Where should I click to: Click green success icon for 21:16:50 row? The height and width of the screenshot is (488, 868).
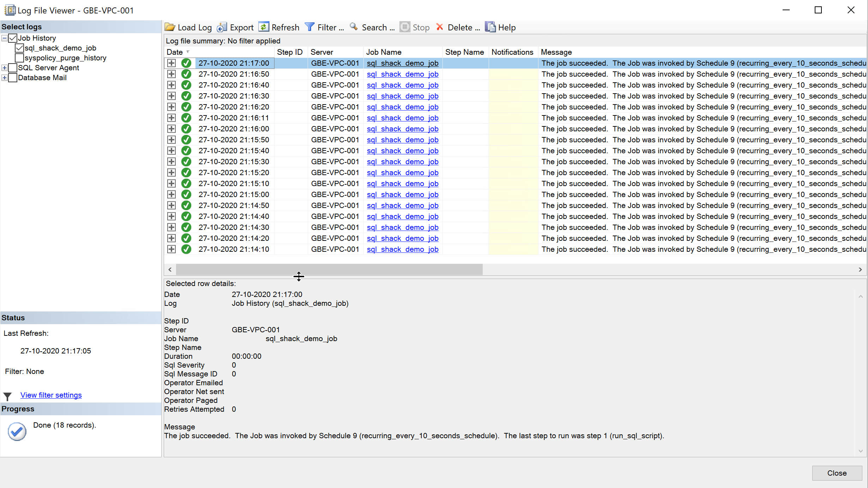coord(186,74)
